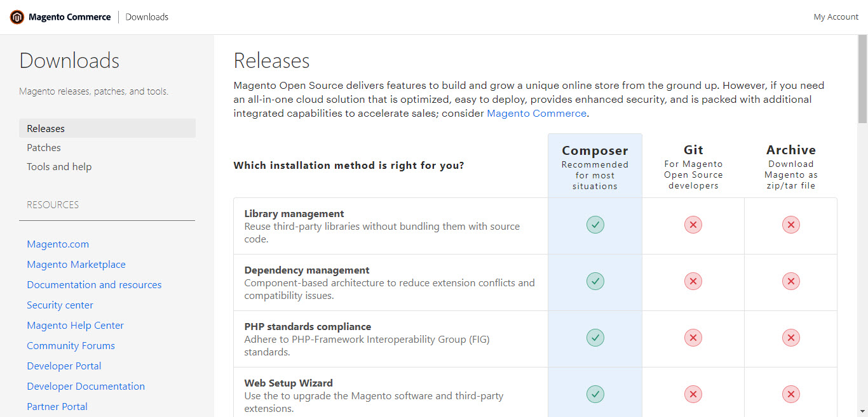The width and height of the screenshot is (868, 417).
Task: Click Composer check icon for PHP standards compliance
Action: (595, 338)
